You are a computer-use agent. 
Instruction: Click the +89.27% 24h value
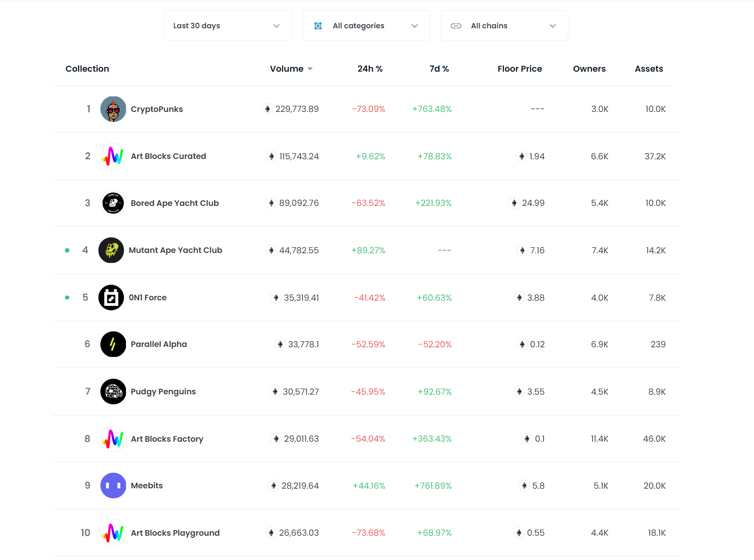coord(368,250)
